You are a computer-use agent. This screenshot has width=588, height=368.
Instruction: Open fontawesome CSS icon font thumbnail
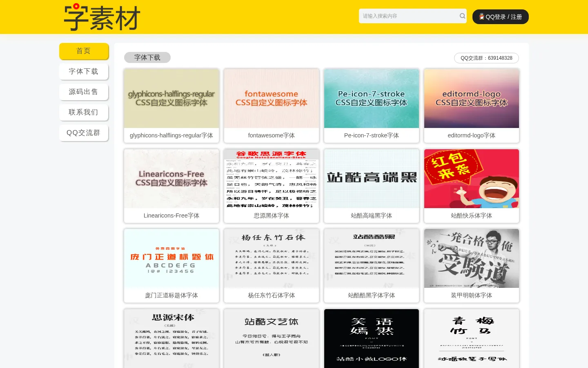(x=272, y=99)
